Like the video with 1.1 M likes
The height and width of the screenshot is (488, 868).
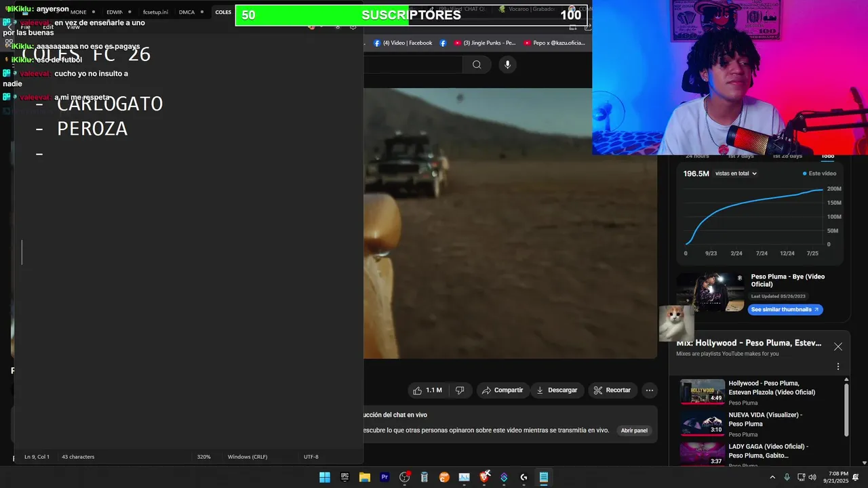[427, 390]
